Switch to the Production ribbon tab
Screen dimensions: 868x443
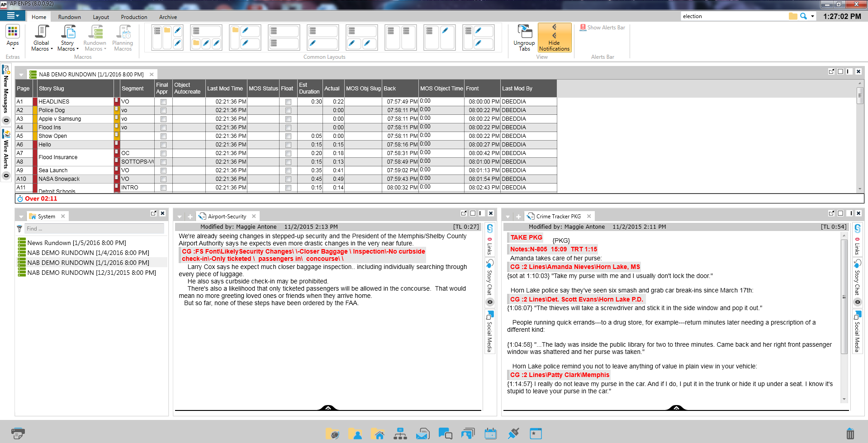(x=134, y=17)
